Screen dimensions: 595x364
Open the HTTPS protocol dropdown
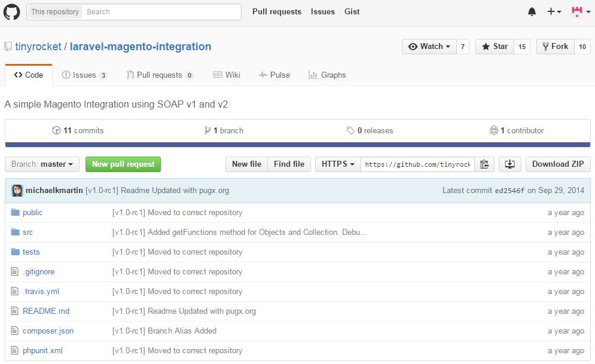(338, 164)
